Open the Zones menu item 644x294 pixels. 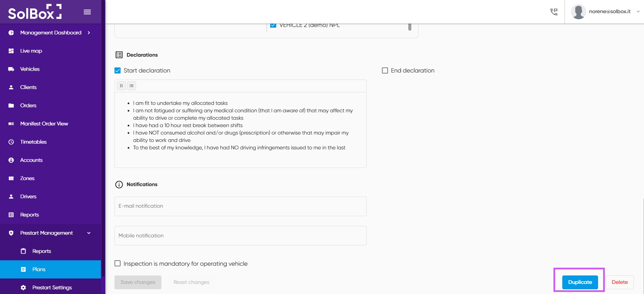pos(51,178)
